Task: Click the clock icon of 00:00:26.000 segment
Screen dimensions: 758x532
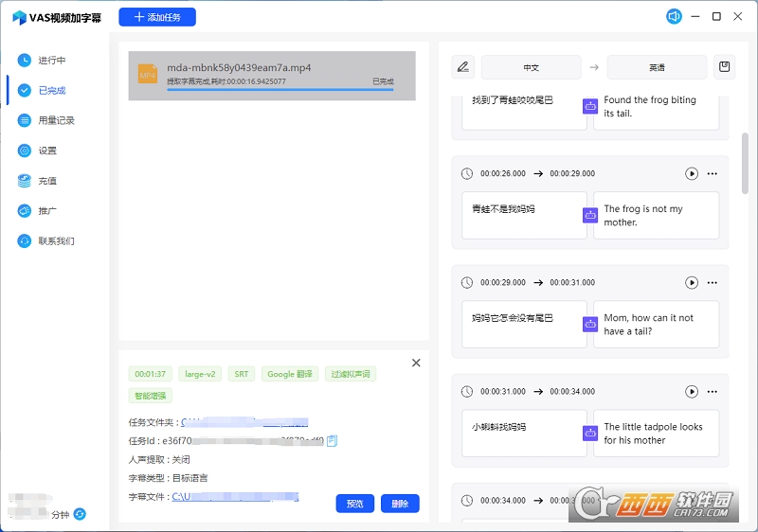Action: (x=466, y=173)
